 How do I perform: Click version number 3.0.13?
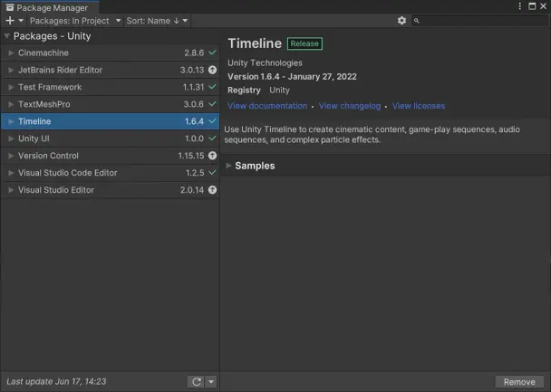click(x=192, y=70)
